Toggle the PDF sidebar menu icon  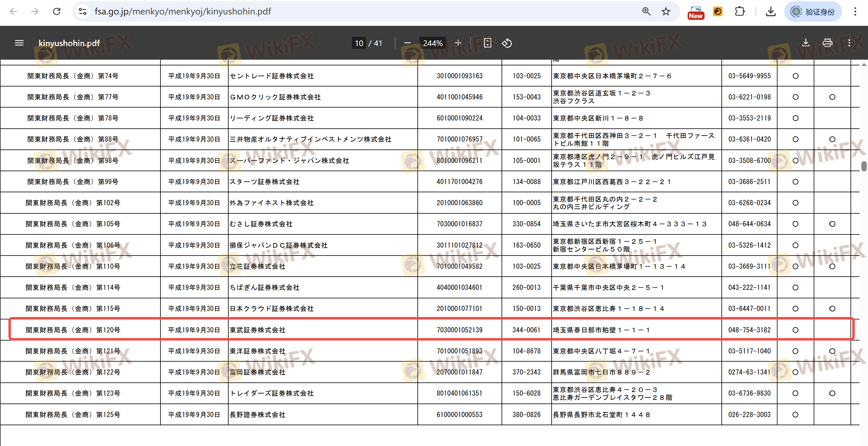19,43
